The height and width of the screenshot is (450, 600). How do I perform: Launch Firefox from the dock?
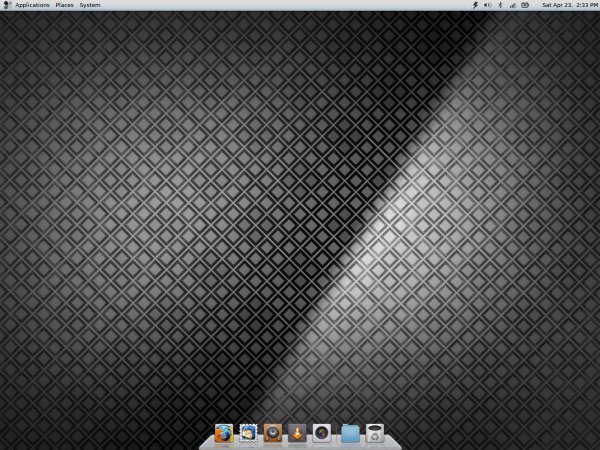pyautogui.click(x=224, y=434)
